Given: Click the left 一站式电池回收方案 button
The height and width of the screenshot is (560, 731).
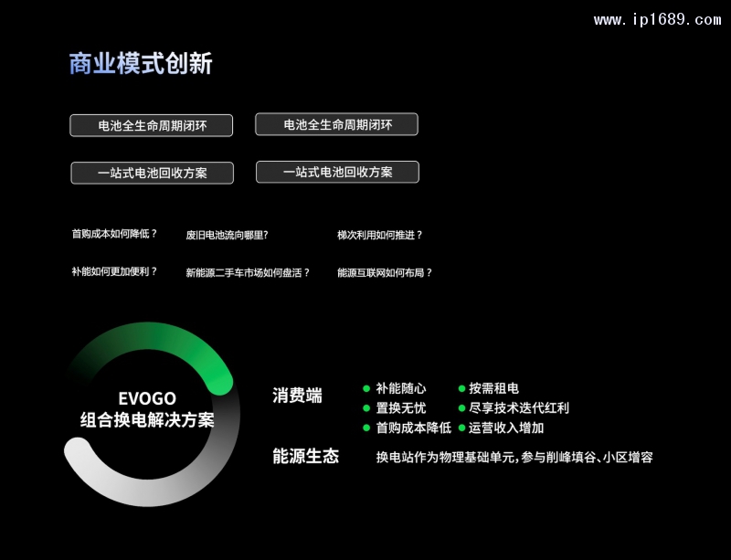Looking at the screenshot, I should coord(151,172).
